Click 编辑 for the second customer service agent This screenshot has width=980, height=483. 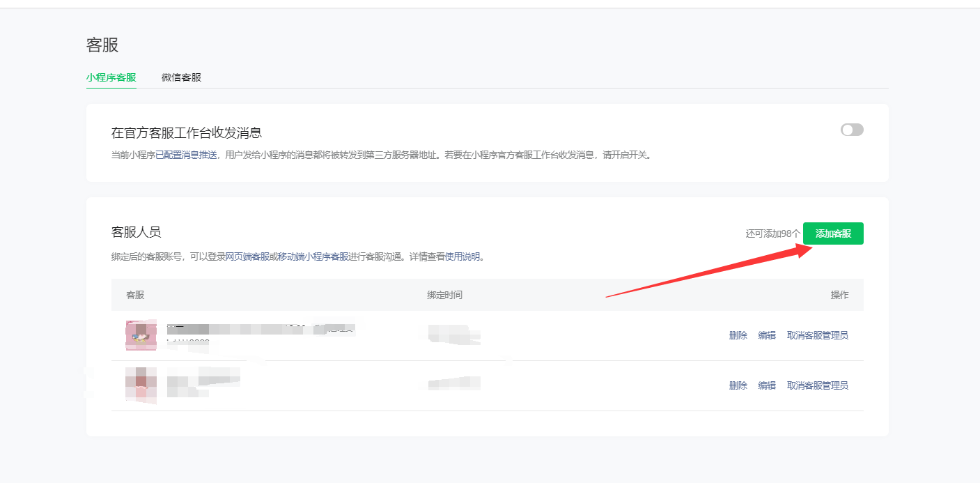point(767,385)
